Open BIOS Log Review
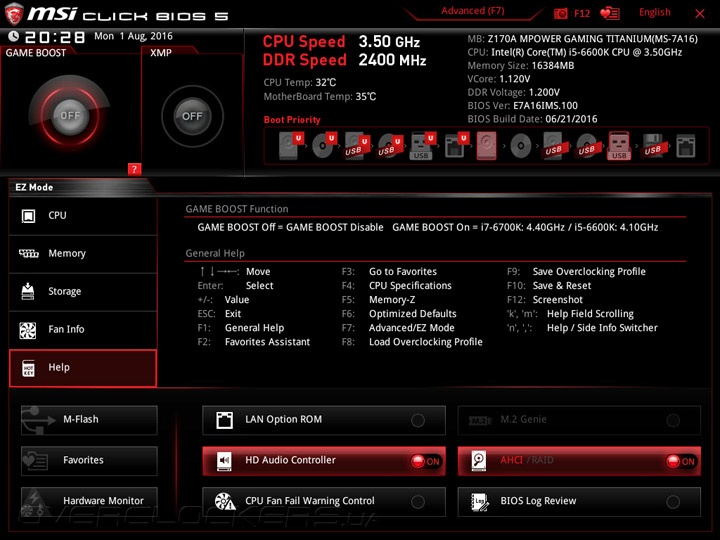 coord(579,501)
